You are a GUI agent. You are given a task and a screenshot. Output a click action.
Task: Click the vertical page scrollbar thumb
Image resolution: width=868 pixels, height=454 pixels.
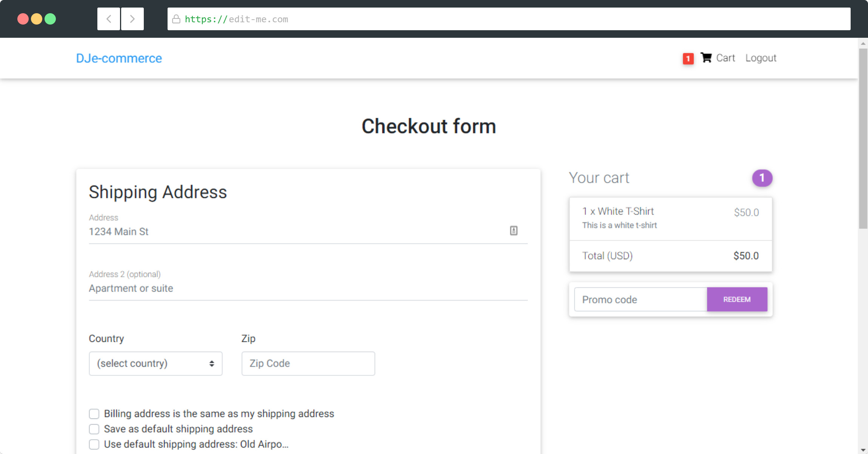863,138
